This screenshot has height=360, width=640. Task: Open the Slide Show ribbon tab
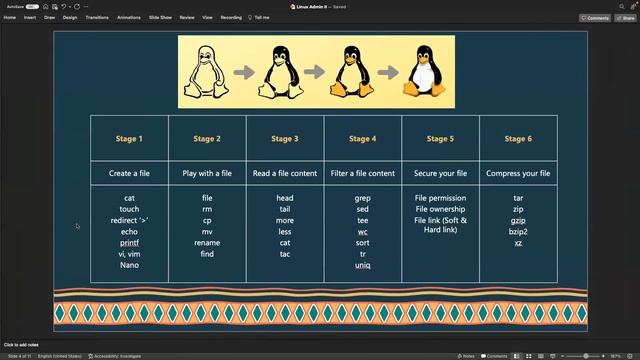pos(160,18)
